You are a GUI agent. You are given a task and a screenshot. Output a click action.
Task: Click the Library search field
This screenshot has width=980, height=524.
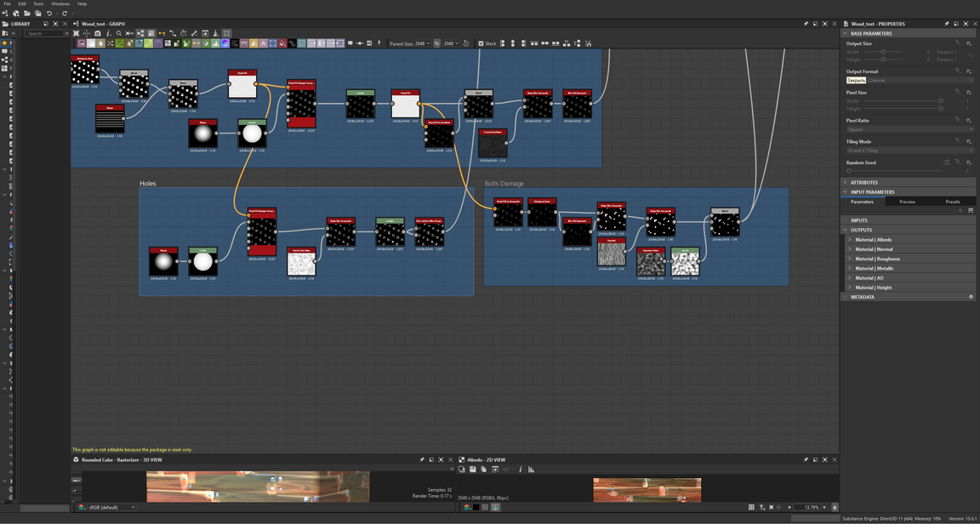coord(43,33)
